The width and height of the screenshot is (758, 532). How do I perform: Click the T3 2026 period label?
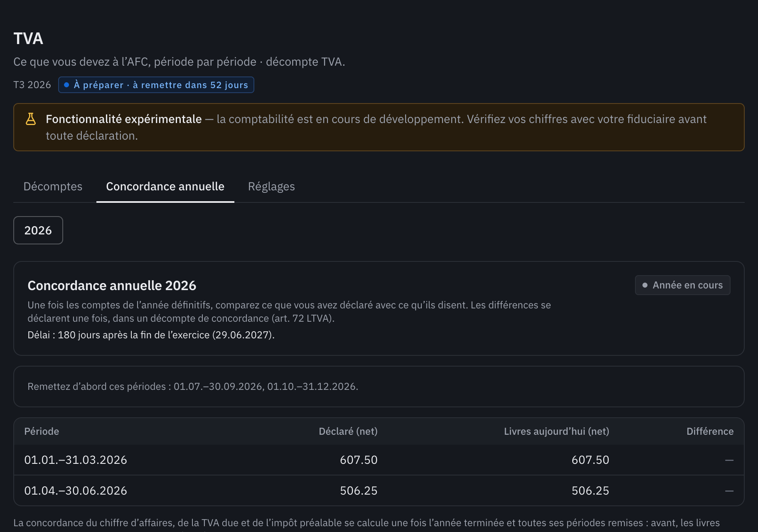coord(32,85)
